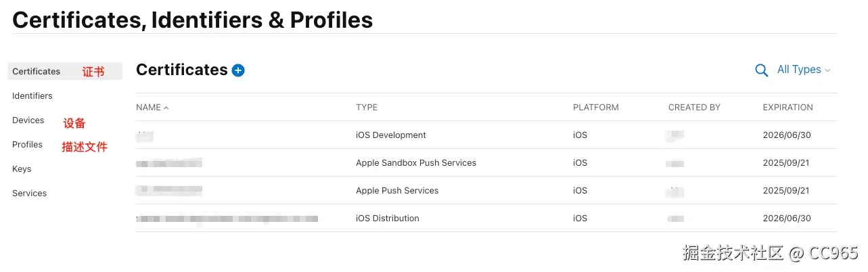Open the Profiles section
The image size is (868, 272).
28,145
